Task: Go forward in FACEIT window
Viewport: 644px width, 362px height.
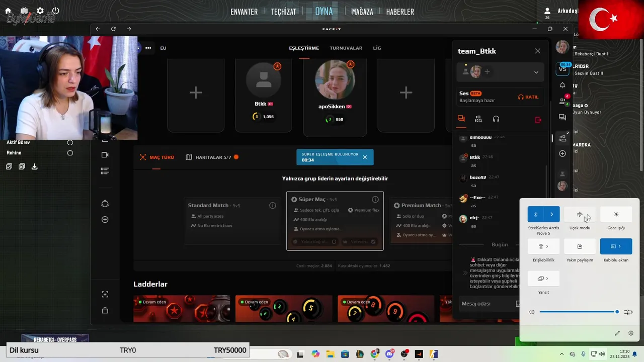Action: 129,29
